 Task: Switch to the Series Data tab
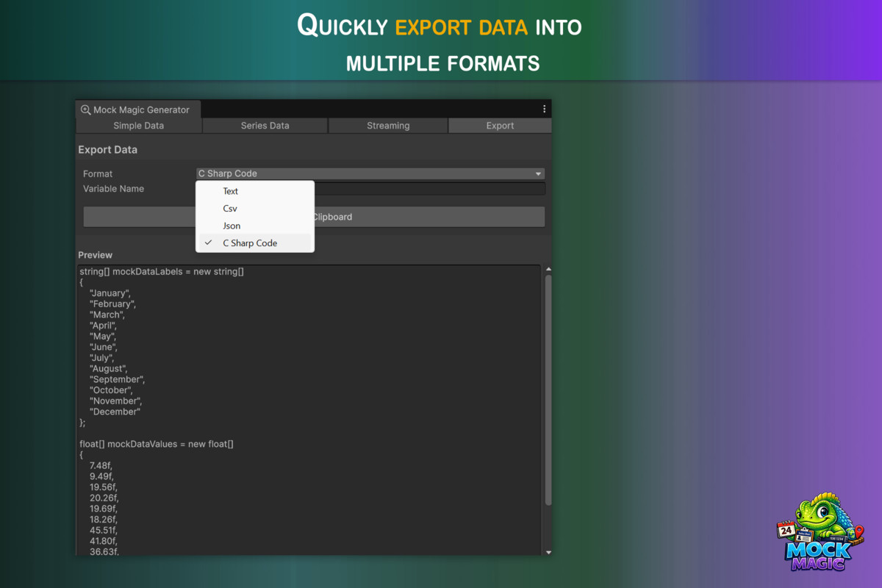(265, 126)
